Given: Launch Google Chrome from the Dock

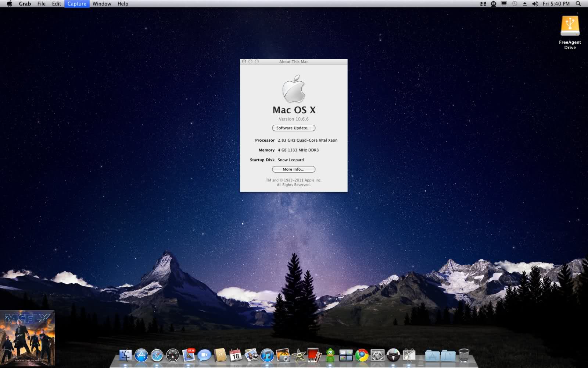Looking at the screenshot, I should 362,355.
